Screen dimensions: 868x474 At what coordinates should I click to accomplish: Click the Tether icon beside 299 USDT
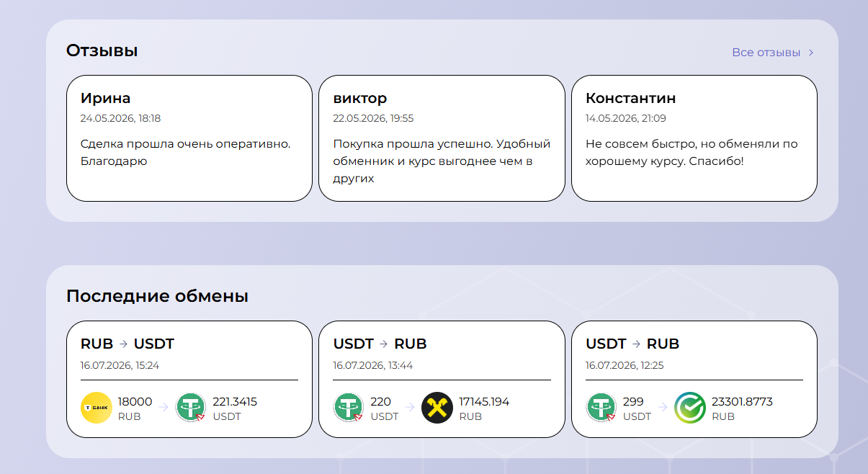pyautogui.click(x=601, y=408)
